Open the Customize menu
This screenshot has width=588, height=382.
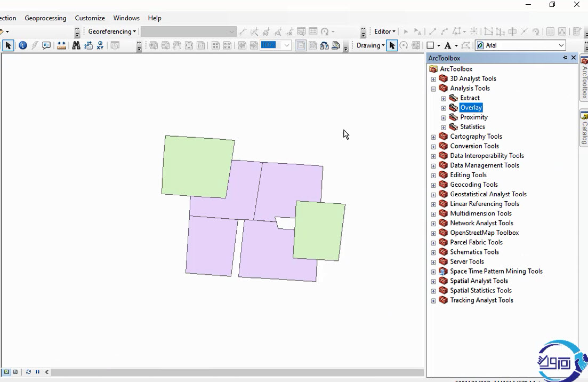90,18
